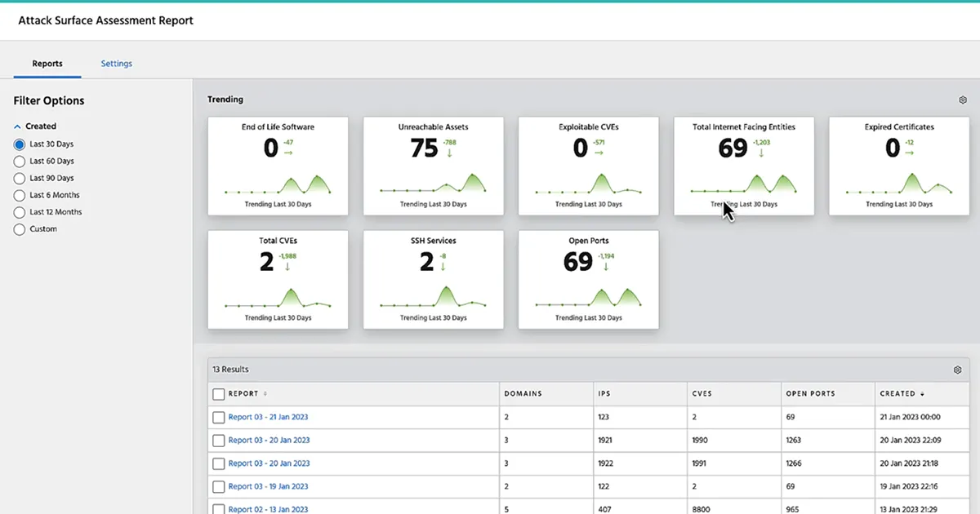Click the '13 Results' count label

230,370
